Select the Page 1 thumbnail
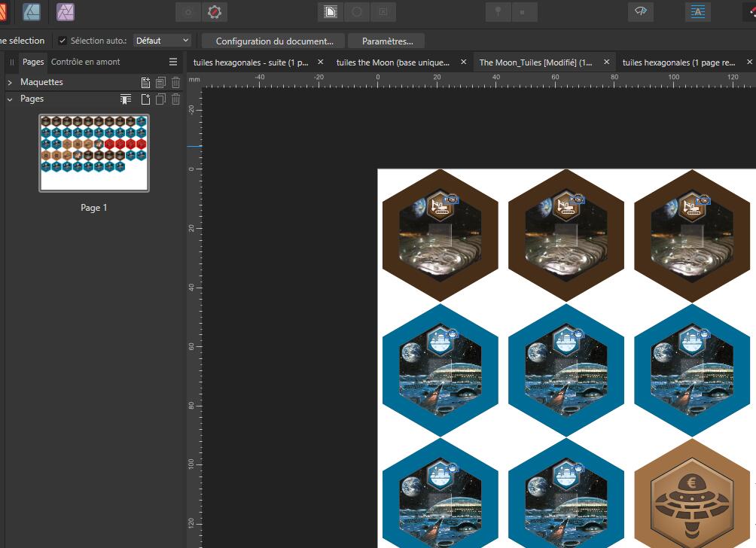The image size is (756, 548). coord(94,153)
